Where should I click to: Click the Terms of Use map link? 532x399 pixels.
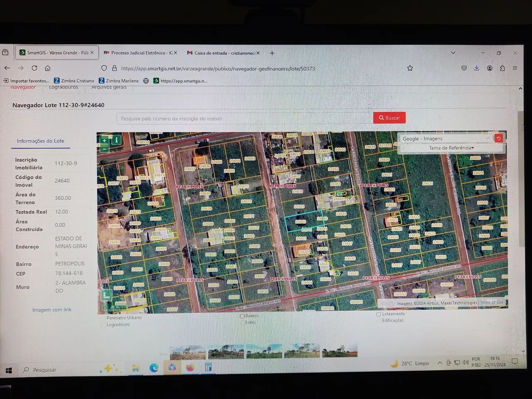(x=492, y=303)
